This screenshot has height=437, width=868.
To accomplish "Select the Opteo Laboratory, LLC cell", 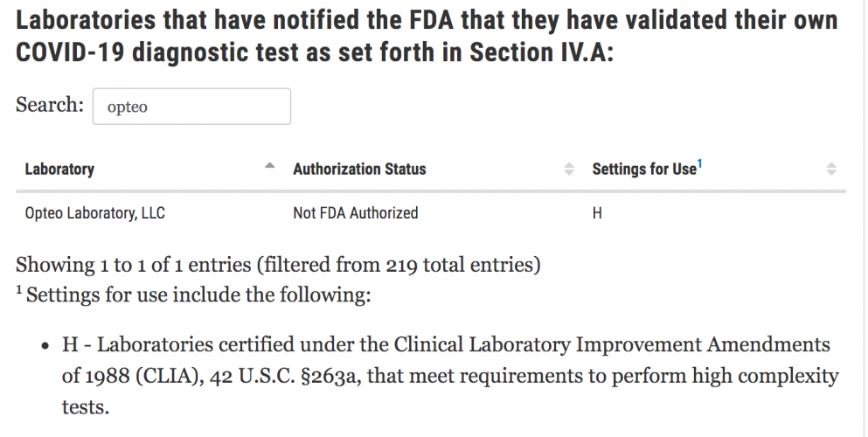I will click(x=95, y=212).
